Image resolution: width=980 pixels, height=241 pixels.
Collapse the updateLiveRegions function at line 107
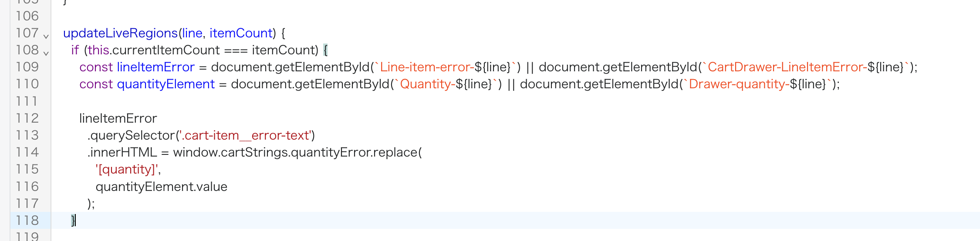(46, 36)
